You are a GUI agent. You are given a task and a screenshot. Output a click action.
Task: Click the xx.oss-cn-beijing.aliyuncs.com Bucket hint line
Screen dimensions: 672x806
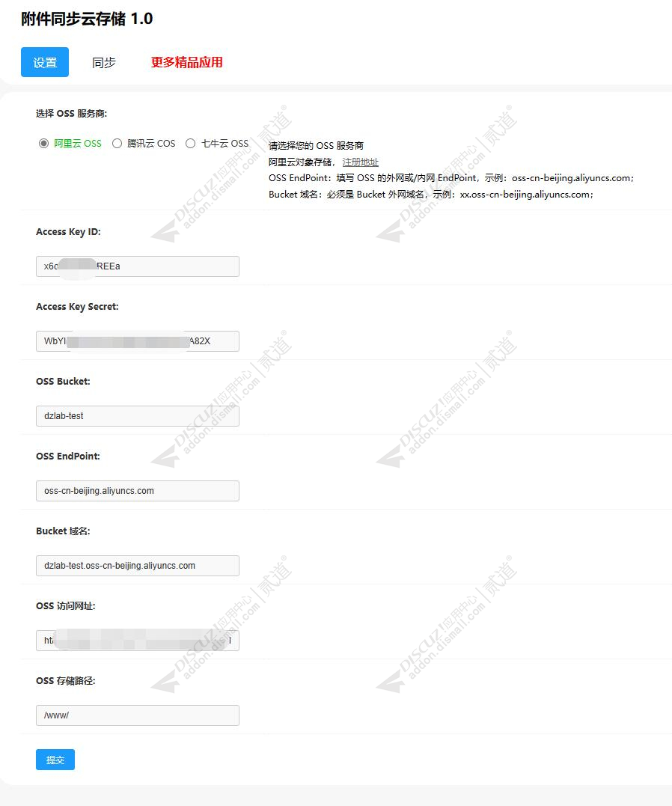click(431, 195)
